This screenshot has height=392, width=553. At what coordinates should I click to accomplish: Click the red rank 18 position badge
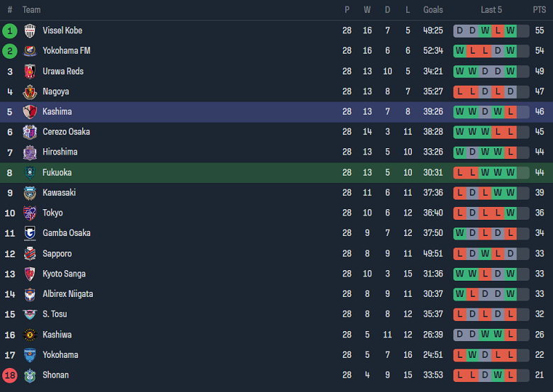tap(10, 375)
